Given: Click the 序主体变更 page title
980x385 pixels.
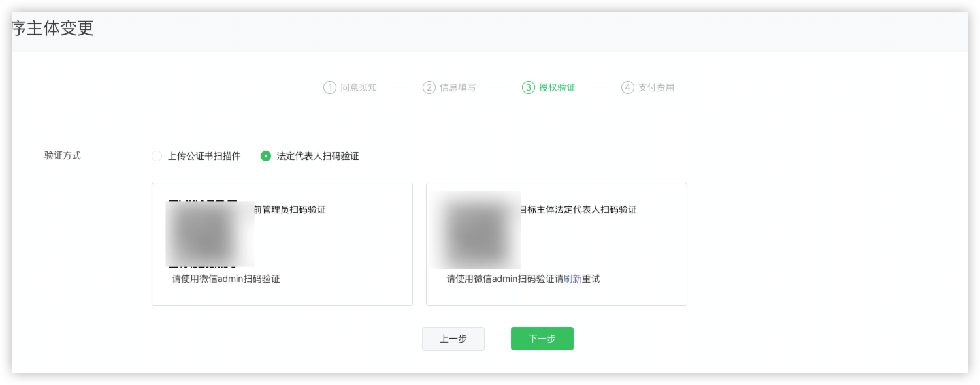Looking at the screenshot, I should point(53,28).
